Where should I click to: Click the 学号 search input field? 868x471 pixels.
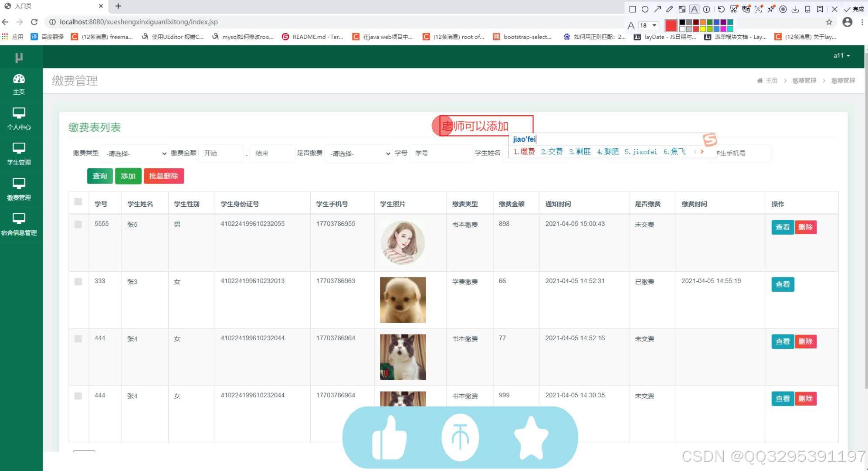(x=441, y=154)
